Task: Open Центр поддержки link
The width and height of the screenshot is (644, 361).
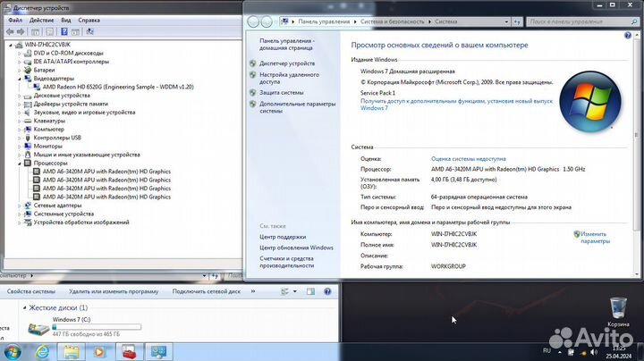Action: [x=283, y=237]
